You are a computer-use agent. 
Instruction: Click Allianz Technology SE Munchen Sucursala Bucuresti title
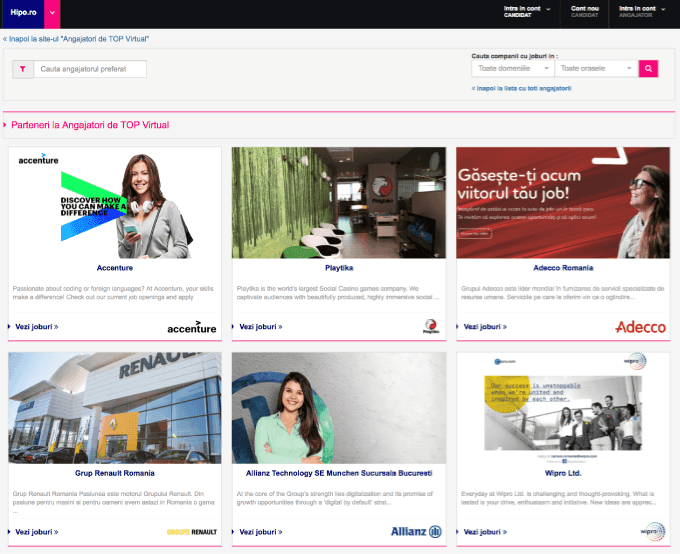pyautogui.click(x=339, y=473)
